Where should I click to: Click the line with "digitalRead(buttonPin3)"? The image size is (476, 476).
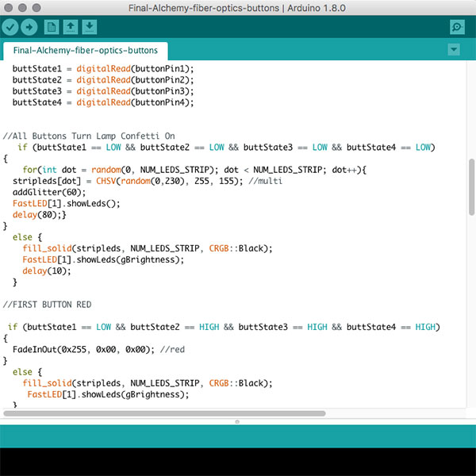point(103,91)
